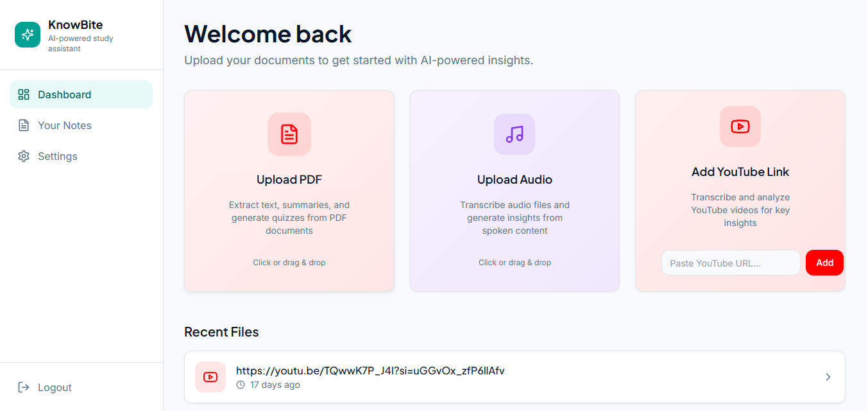
Task: Select the Dashboard grid icon
Action: pos(24,94)
